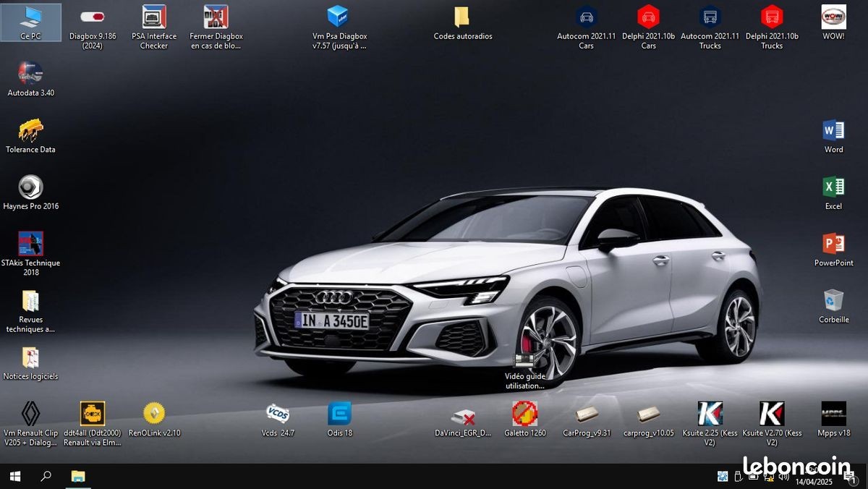This screenshot has width=868, height=489.
Task: Select the Vidéo guide utilisation file
Action: (524, 362)
